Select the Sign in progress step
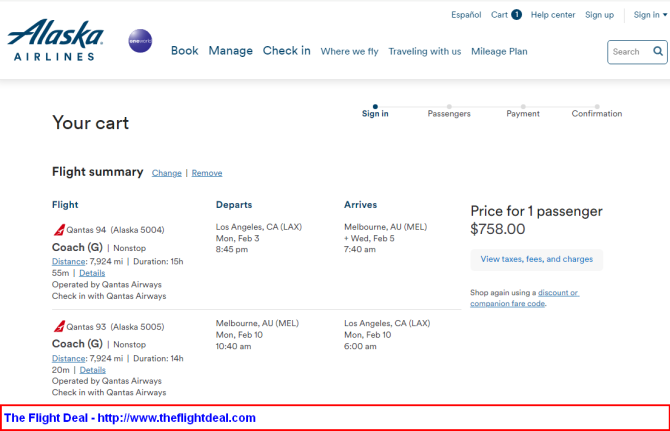 click(375, 111)
